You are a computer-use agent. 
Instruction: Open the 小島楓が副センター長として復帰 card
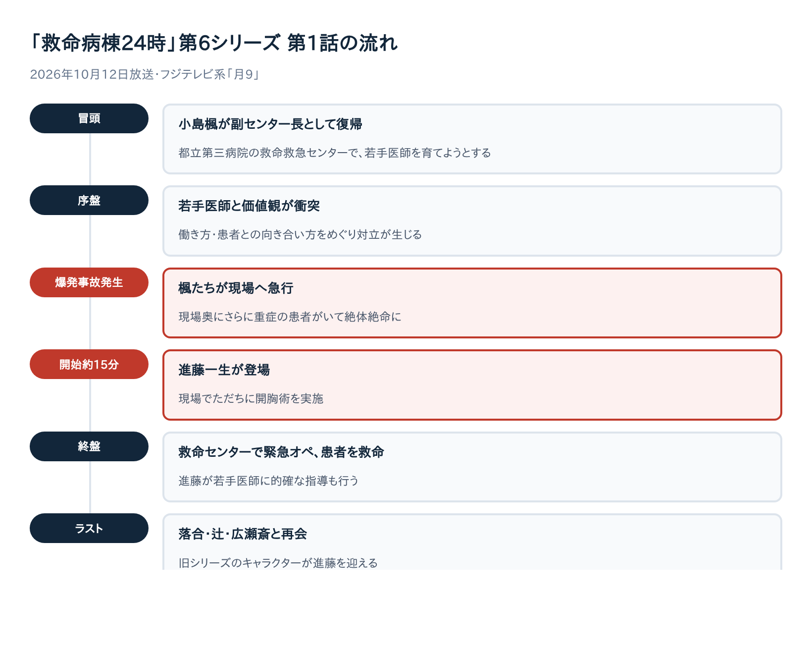472,139
